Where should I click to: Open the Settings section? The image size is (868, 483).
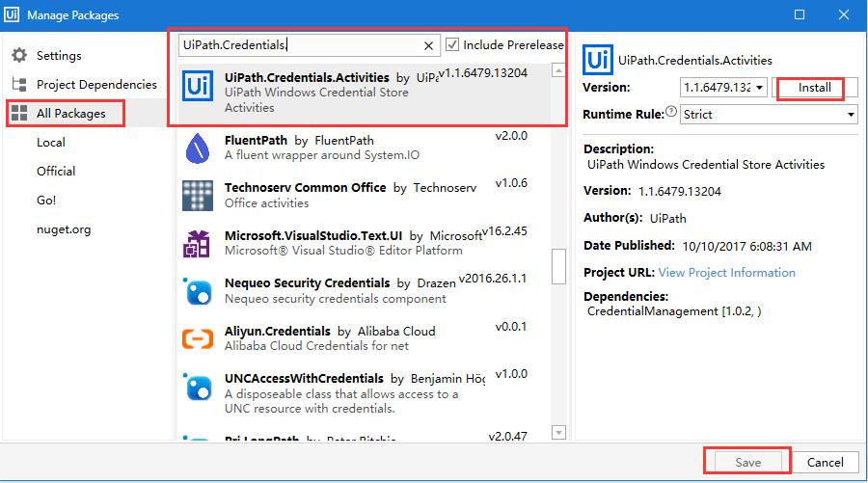[59, 56]
